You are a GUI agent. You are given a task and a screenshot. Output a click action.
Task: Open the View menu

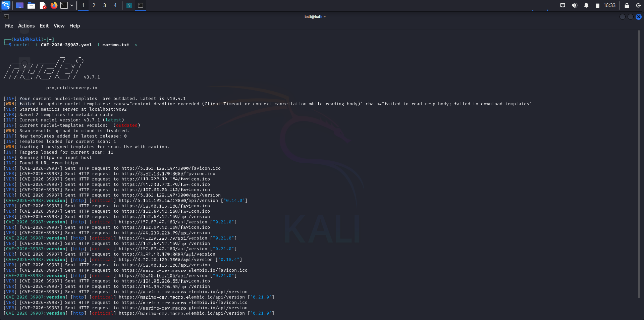tap(59, 25)
